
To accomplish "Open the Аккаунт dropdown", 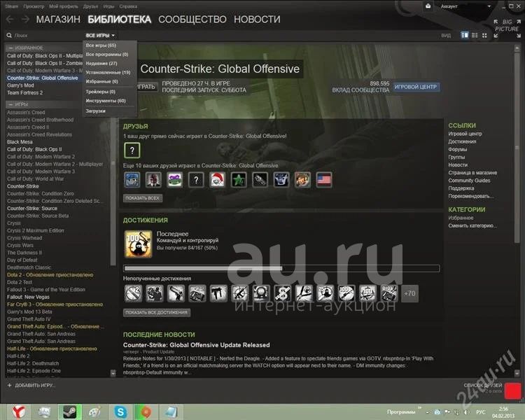I will (465, 6).
